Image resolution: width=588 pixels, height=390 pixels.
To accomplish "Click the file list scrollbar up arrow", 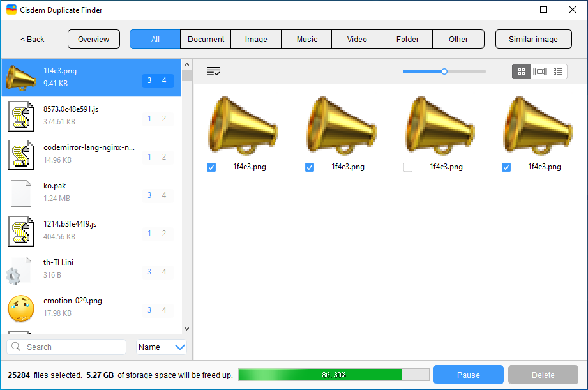I will tap(187, 64).
